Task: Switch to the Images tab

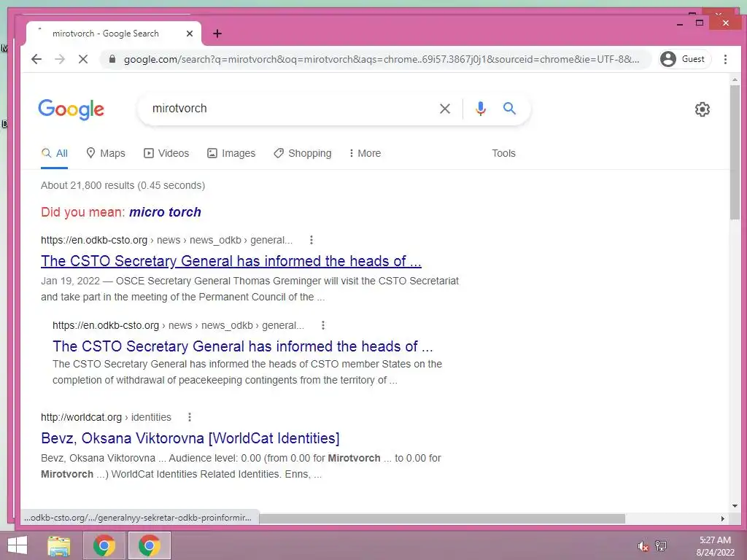Action: pyautogui.click(x=231, y=153)
